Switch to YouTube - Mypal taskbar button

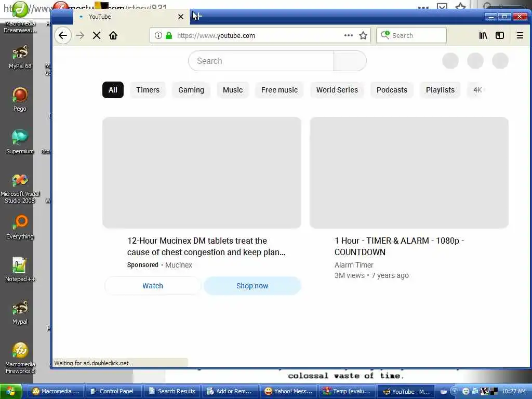tap(405, 391)
